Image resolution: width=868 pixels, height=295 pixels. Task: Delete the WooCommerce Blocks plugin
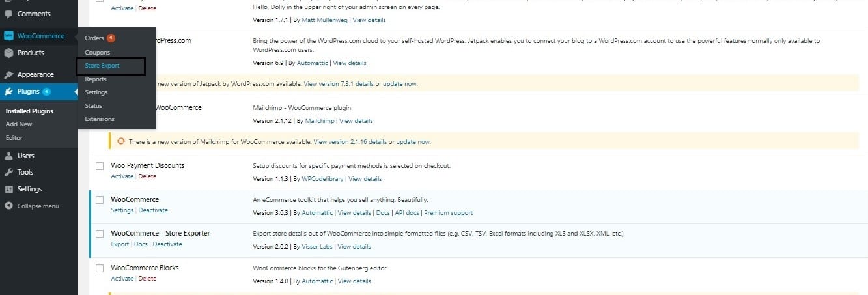[147, 279]
